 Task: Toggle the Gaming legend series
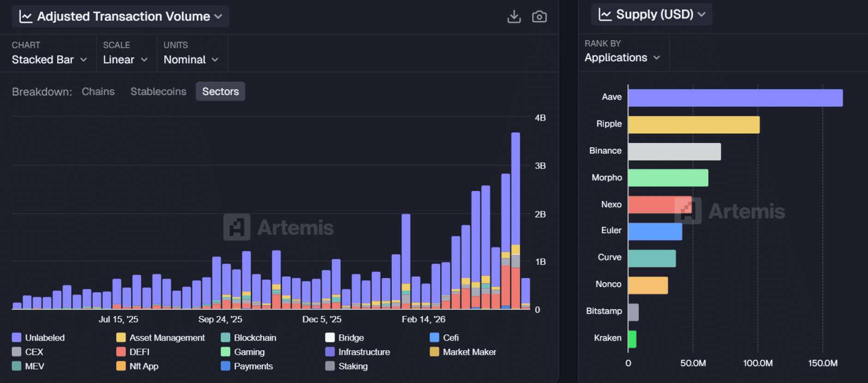pos(243,352)
